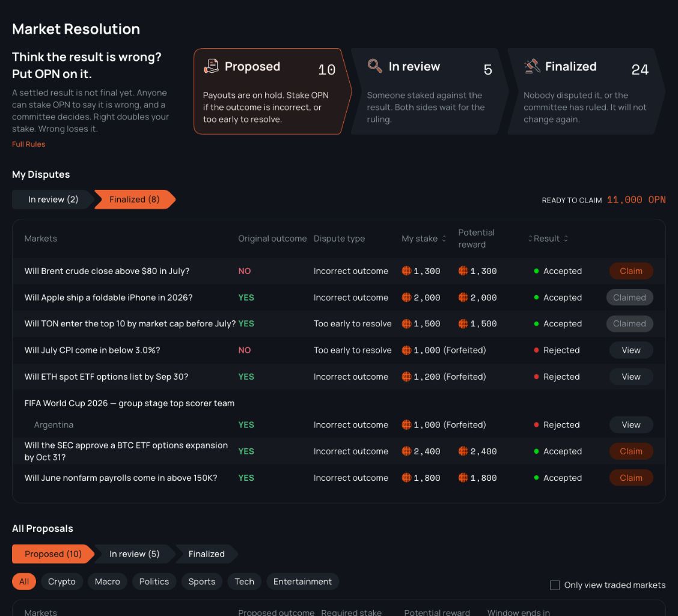Image resolution: width=678 pixels, height=616 pixels.
Task: Click Claimed button on foldable iPhone row
Action: tap(629, 297)
